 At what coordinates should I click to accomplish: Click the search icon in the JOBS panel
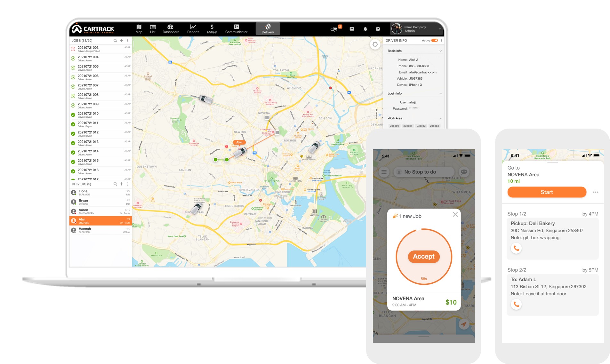(115, 41)
